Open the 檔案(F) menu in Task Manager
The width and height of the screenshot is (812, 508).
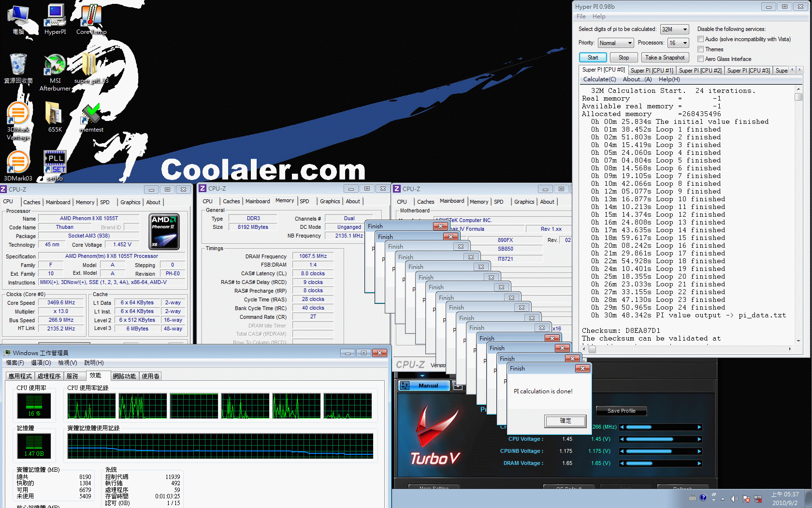14,363
